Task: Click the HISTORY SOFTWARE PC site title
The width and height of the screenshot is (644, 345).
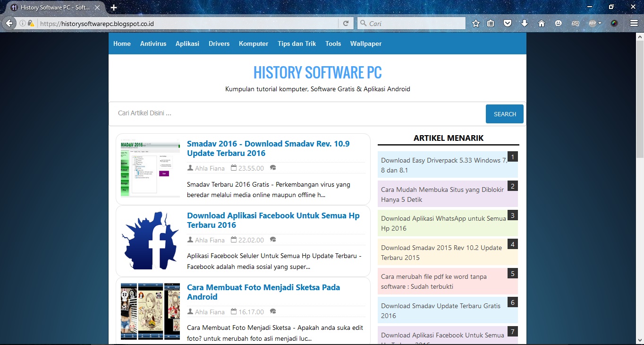Action: 318,72
